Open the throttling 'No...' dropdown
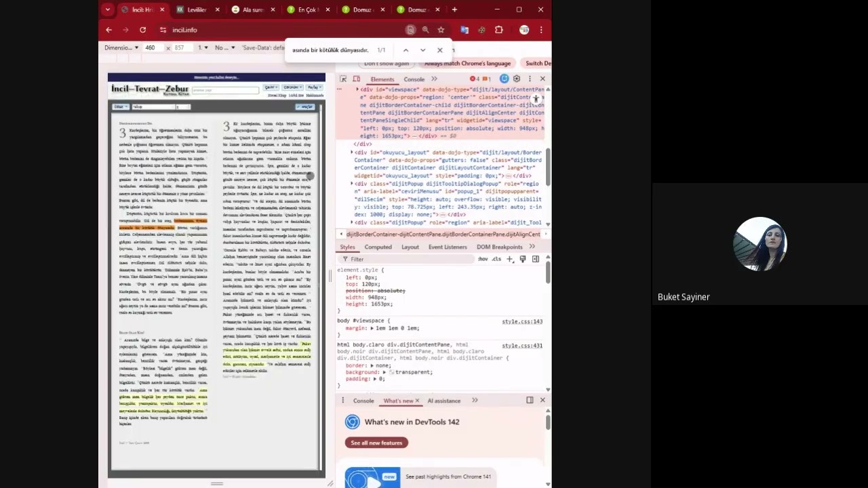Screen dimensions: 868x488 tap(224, 48)
